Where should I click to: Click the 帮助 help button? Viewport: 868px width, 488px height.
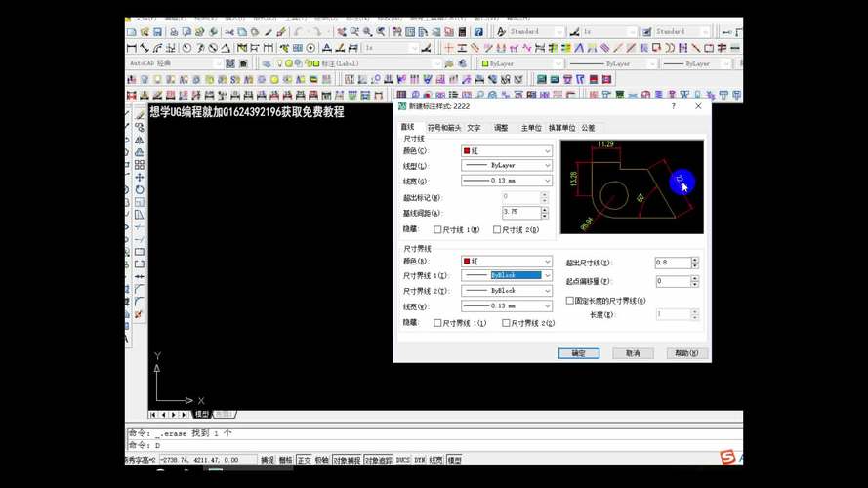pos(686,353)
